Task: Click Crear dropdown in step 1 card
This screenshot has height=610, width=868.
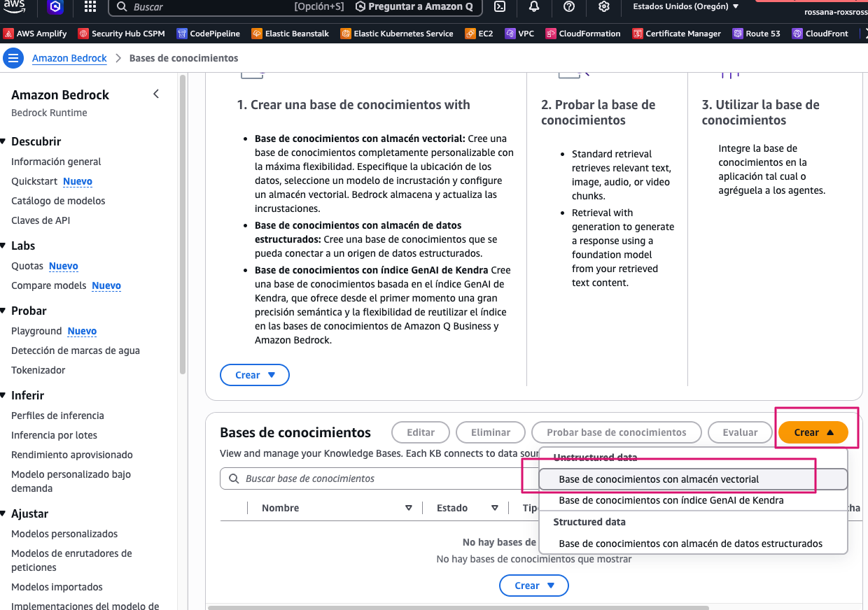Action: [255, 375]
